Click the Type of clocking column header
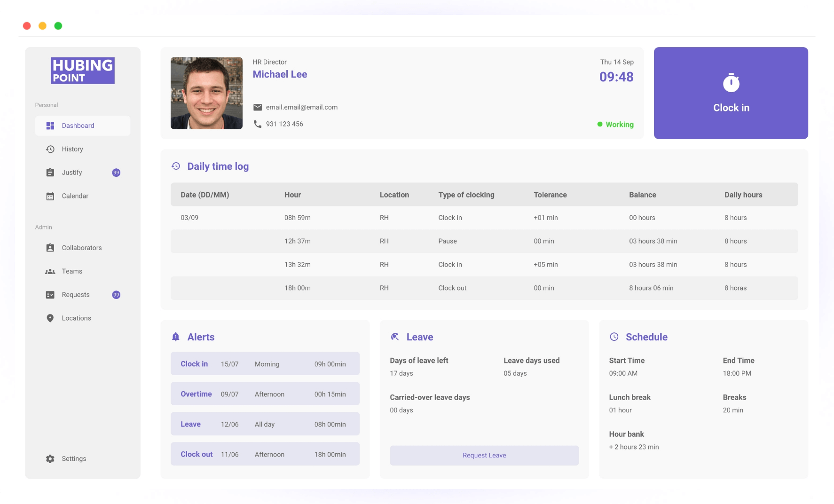Viewport: 834px width, 504px height. click(466, 195)
